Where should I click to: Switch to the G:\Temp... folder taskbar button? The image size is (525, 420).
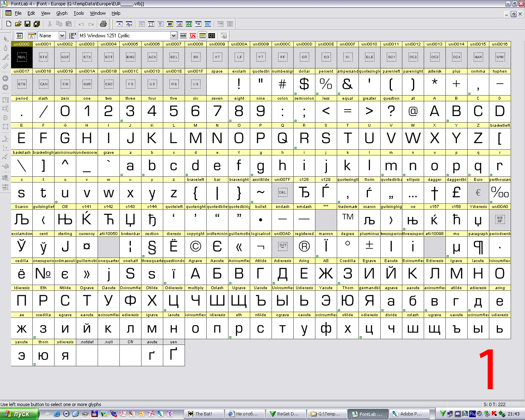[x=327, y=414]
